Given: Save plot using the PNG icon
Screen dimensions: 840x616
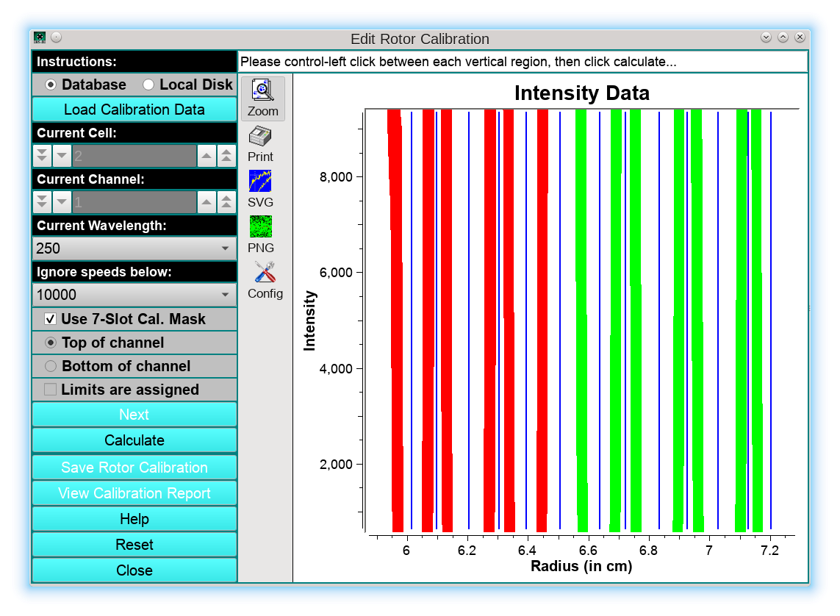Looking at the screenshot, I should [260, 234].
